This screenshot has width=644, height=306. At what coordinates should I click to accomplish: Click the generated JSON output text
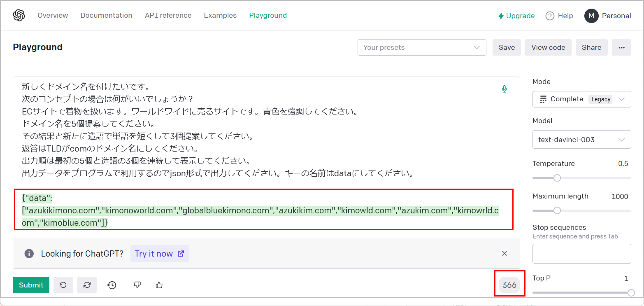(260, 210)
